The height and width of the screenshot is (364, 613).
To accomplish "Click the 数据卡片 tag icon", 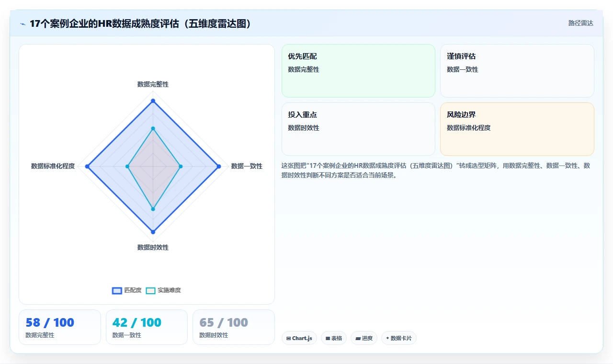I will [x=387, y=338].
